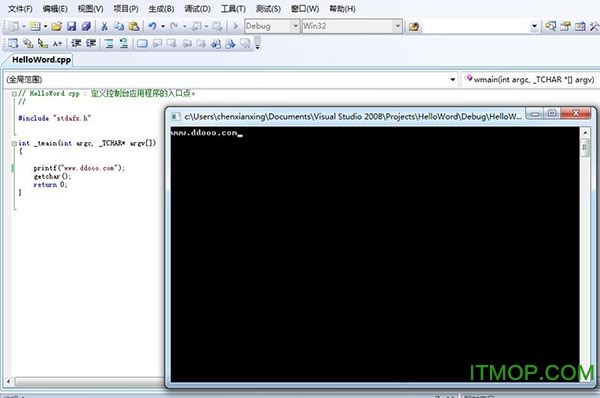Click the Decrease Line Indent icon
The image size is (600, 398).
76,44
